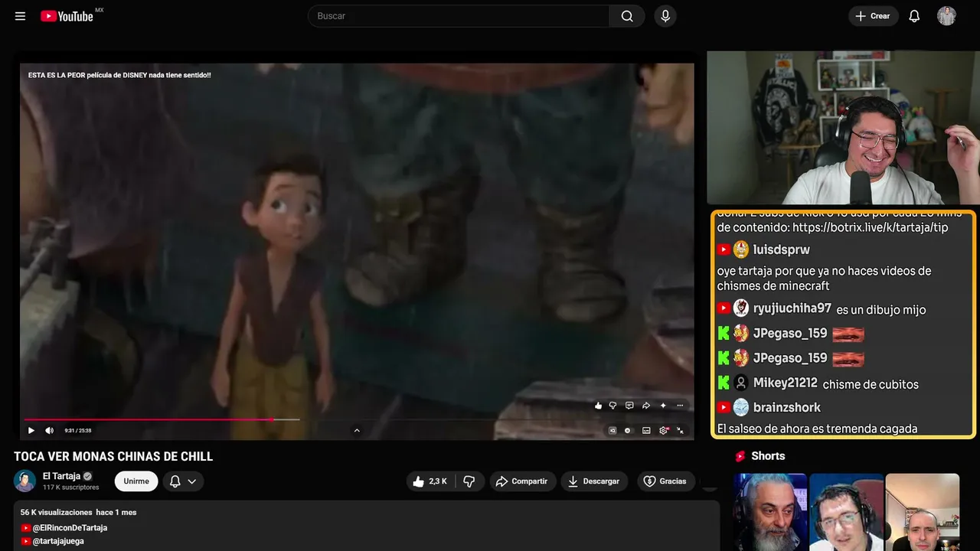
Task: Click the Kick icon beside Mikey21212
Action: point(724,383)
